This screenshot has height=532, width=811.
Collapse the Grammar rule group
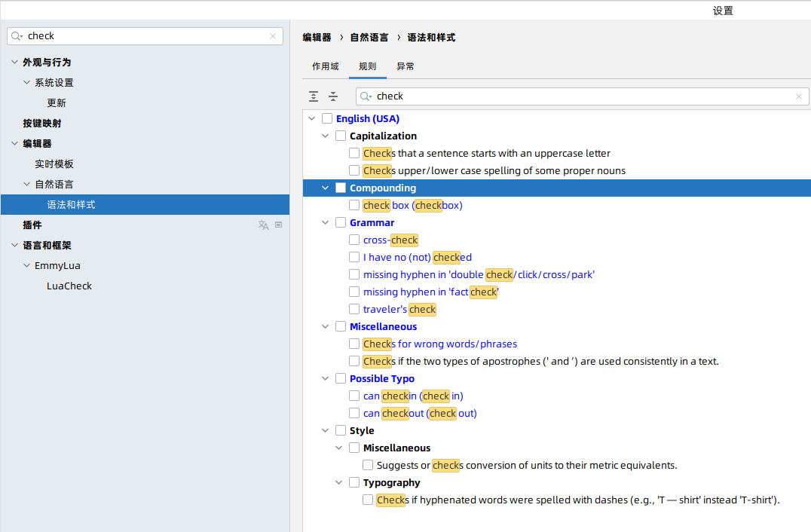326,223
